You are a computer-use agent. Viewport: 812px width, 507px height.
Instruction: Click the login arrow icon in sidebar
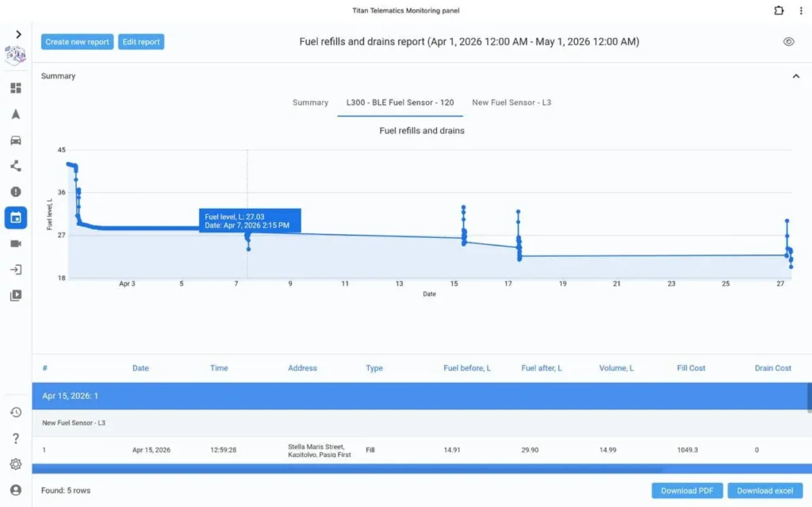coord(16,270)
